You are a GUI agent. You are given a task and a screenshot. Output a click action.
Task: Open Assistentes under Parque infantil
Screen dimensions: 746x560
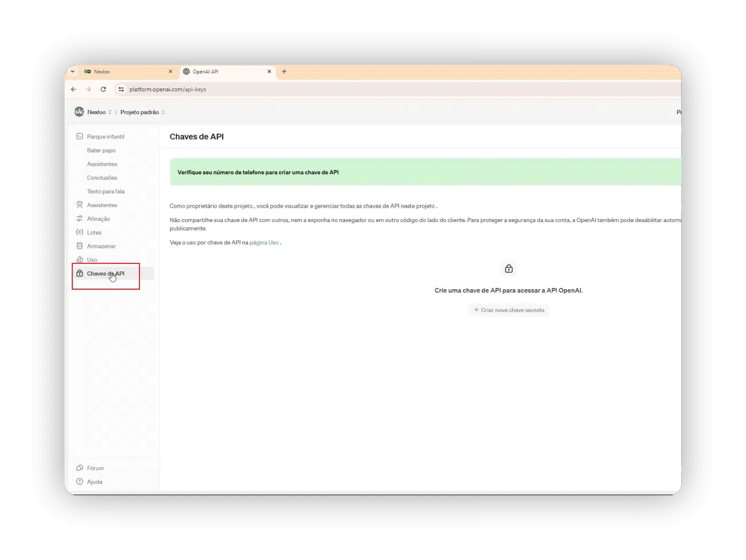[x=102, y=164]
